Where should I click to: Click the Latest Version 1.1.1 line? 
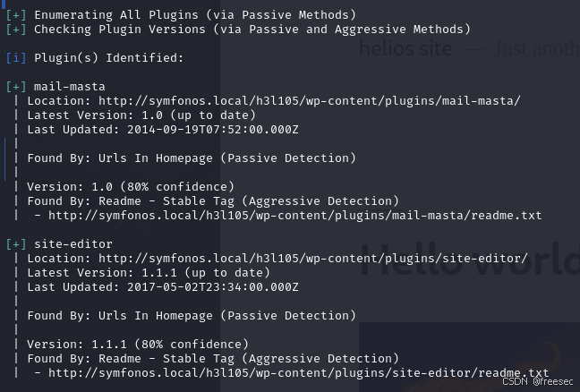click(149, 273)
